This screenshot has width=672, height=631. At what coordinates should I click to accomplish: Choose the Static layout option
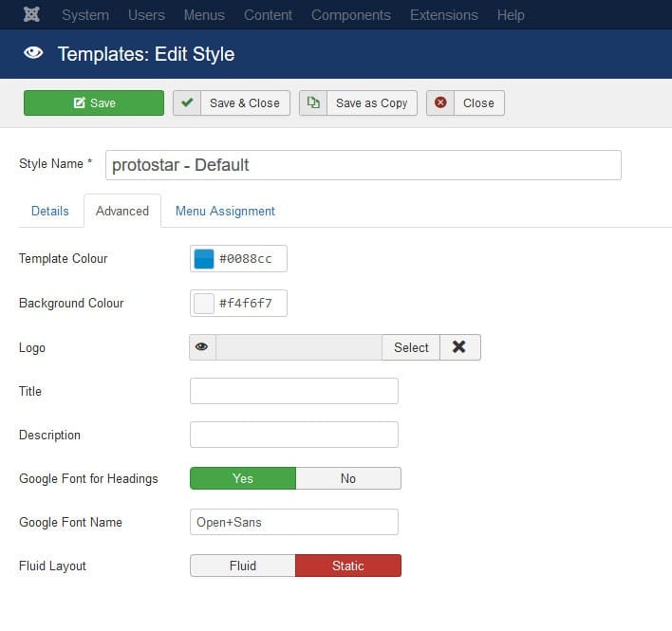348,566
